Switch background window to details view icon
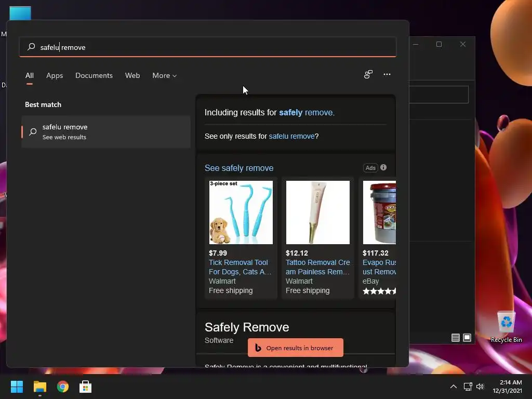The height and width of the screenshot is (399, 532). pos(455,338)
